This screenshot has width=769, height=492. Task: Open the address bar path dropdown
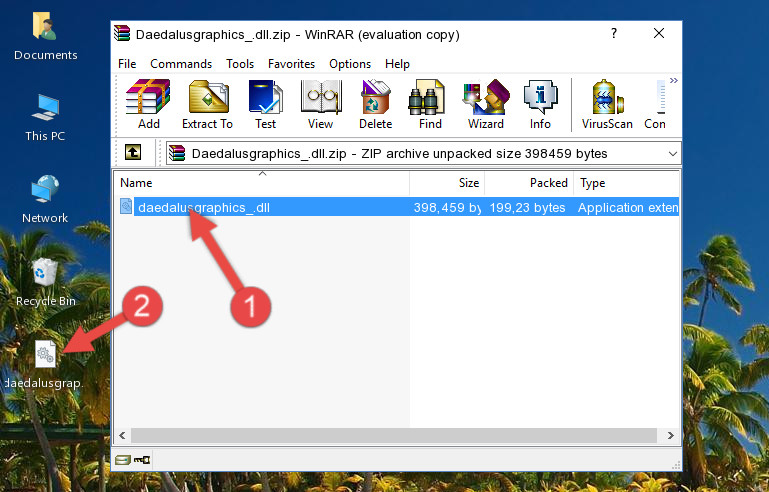672,154
